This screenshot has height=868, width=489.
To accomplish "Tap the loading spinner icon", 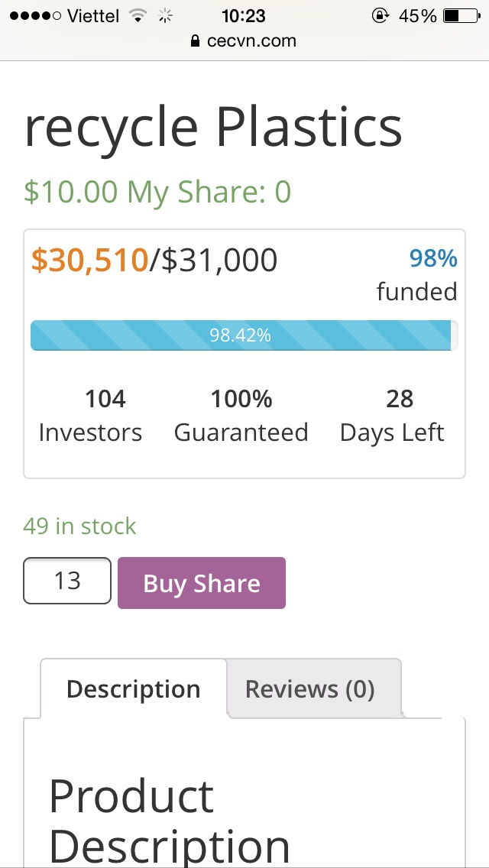I will click(164, 15).
